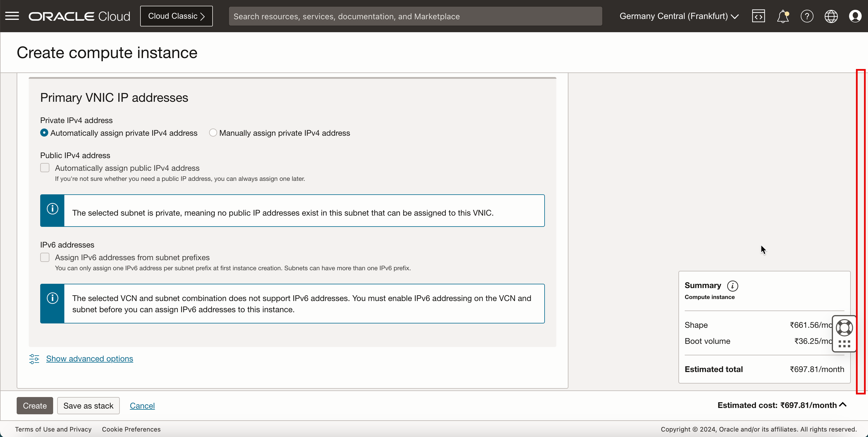Open Cloud Classic switcher dropdown
The image size is (868, 437).
pyautogui.click(x=176, y=16)
